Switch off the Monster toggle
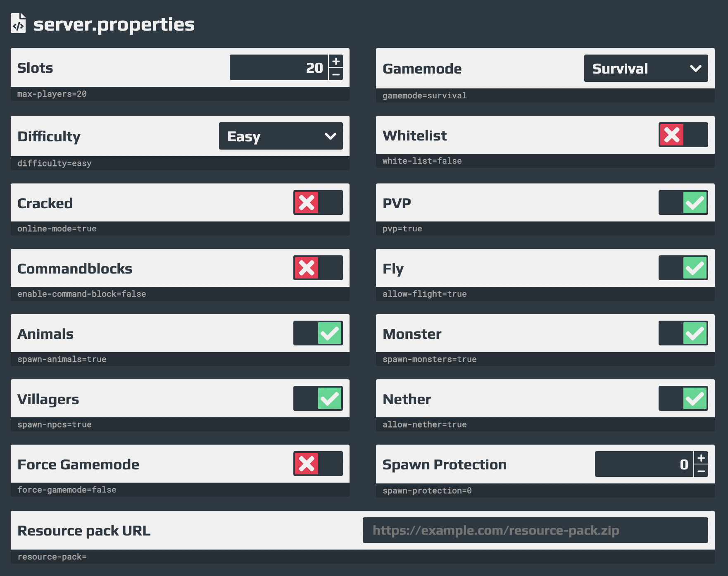Viewport: 728px width, 576px height. (683, 333)
